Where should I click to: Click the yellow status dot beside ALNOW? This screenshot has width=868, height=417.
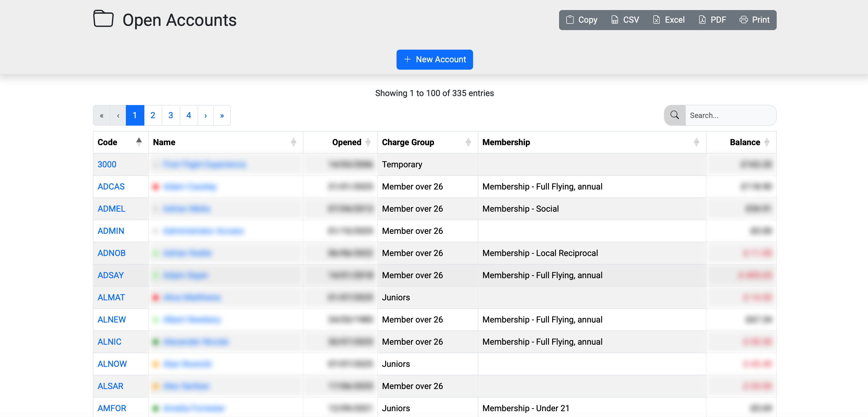click(x=156, y=364)
